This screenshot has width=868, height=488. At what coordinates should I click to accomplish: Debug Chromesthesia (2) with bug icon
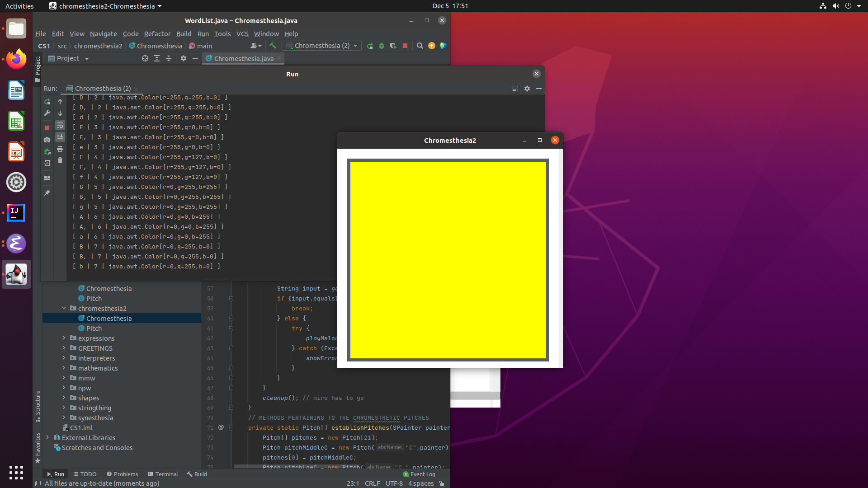pyautogui.click(x=382, y=46)
